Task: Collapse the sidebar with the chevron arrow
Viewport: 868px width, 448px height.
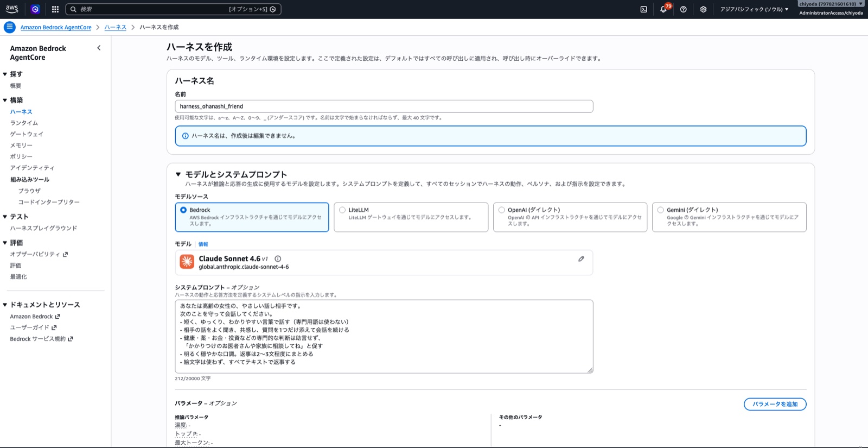Action: (99, 48)
